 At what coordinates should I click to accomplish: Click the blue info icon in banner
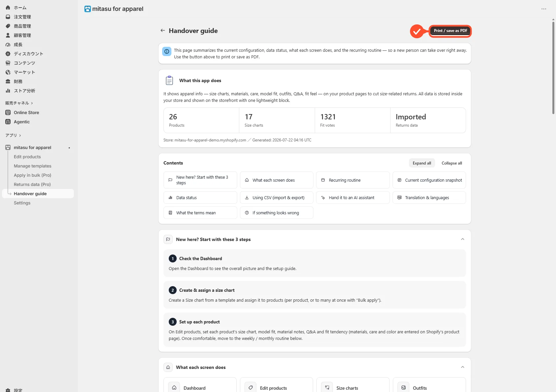167,51
